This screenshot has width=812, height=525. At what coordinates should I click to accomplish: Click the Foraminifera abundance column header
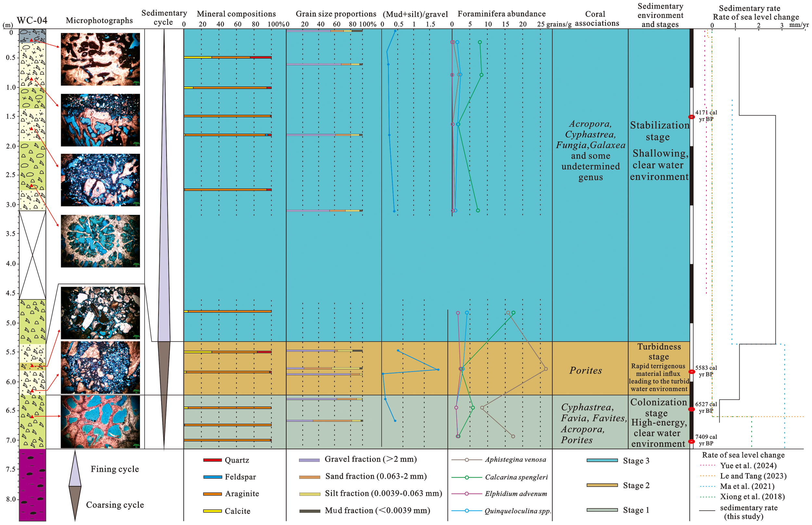(x=501, y=14)
